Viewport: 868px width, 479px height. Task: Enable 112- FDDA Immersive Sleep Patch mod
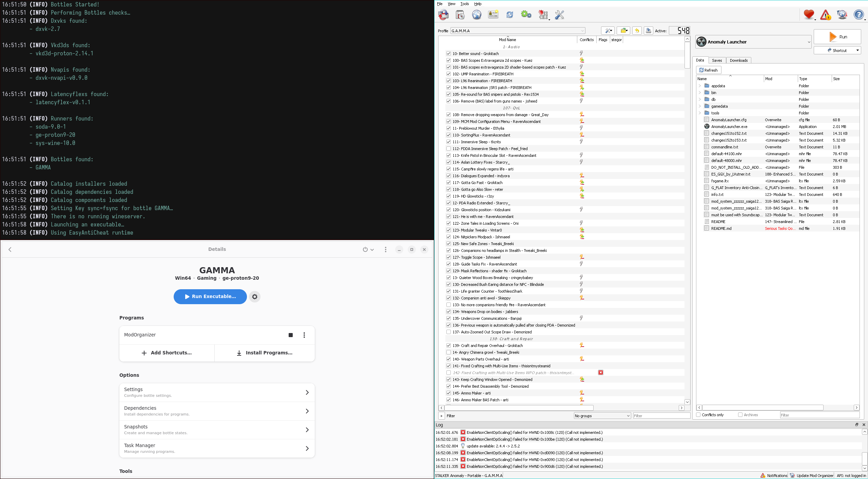click(448, 149)
